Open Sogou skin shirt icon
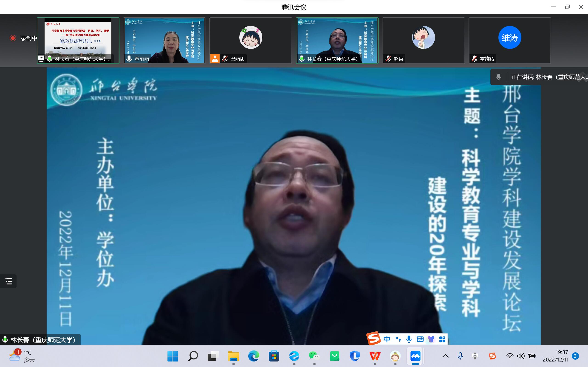 [431, 339]
